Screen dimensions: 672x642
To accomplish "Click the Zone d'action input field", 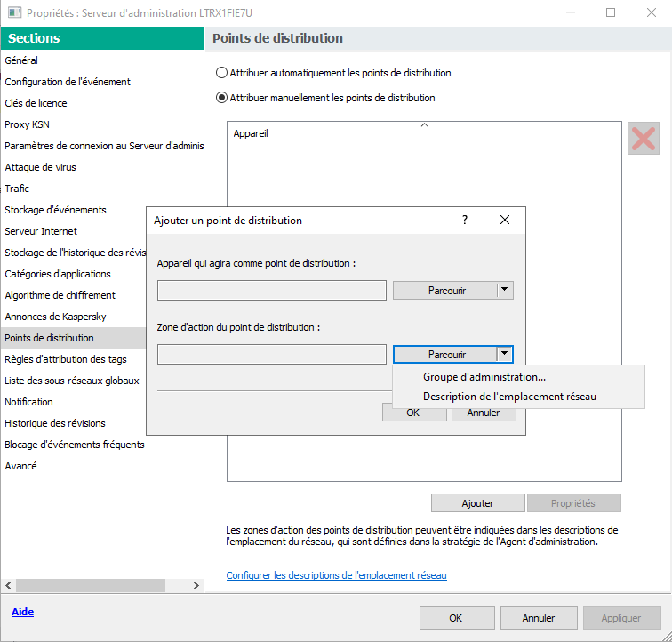I will (271, 354).
